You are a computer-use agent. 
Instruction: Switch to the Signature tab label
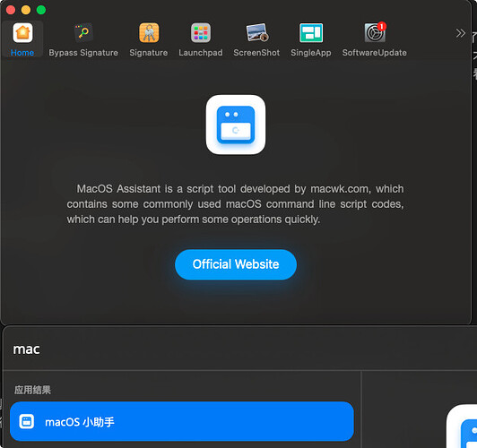click(149, 53)
